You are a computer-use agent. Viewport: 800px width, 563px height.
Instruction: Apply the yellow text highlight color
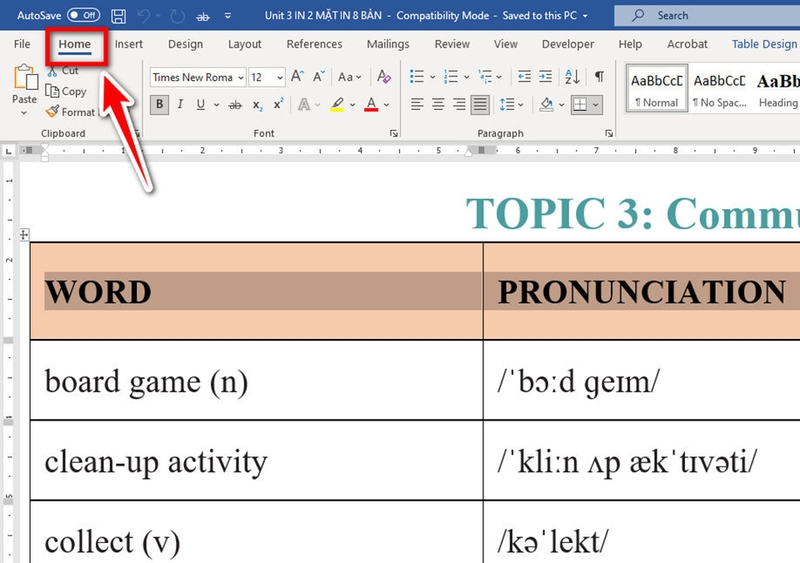pos(337,105)
